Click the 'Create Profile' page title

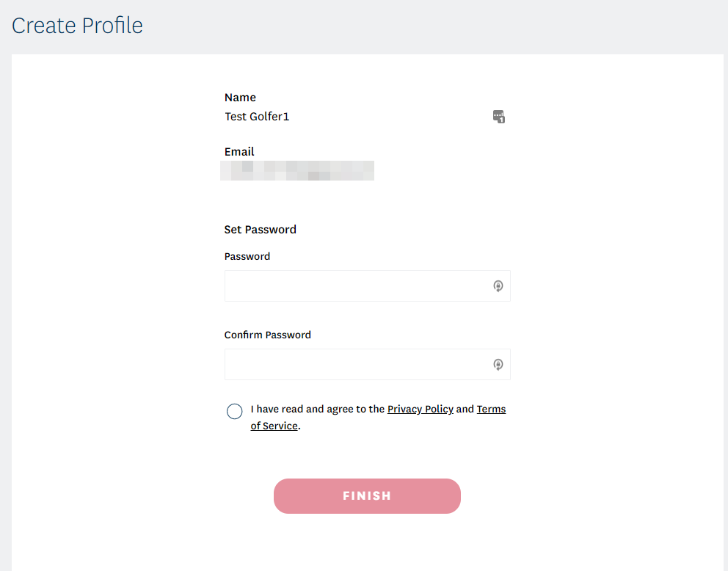[77, 26]
